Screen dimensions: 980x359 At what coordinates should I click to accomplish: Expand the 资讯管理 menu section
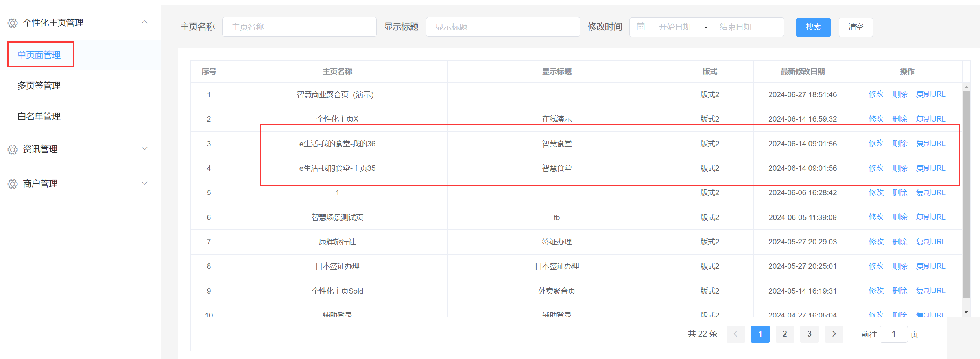click(x=144, y=149)
